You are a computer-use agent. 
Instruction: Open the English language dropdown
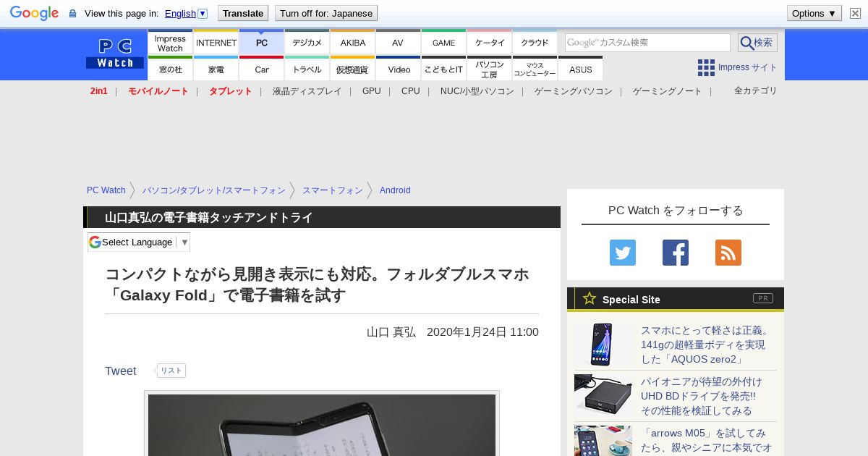186,13
